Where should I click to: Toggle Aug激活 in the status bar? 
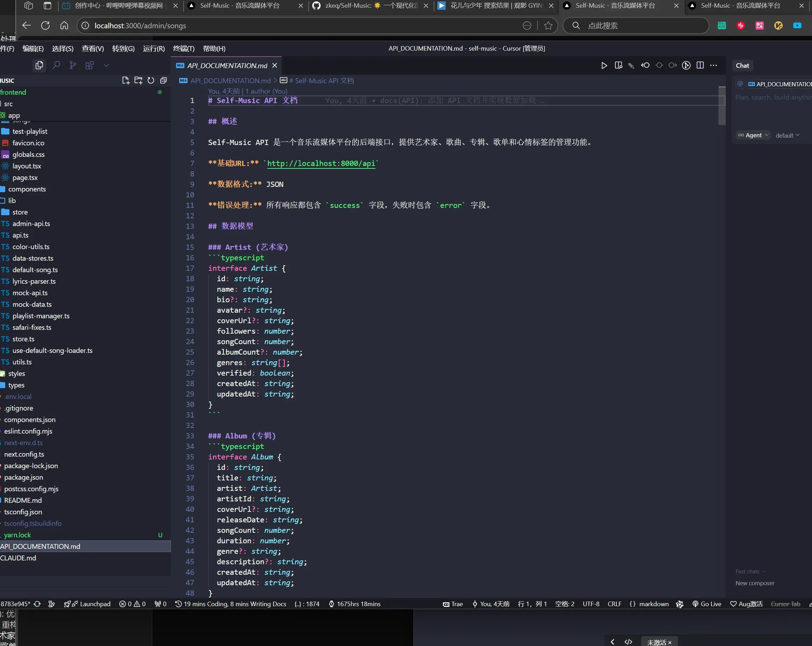pyautogui.click(x=746, y=604)
